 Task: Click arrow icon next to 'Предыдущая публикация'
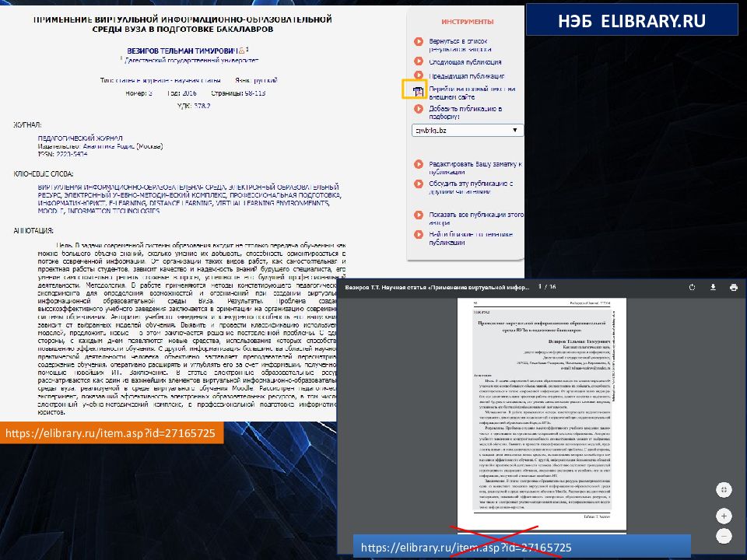(419, 75)
